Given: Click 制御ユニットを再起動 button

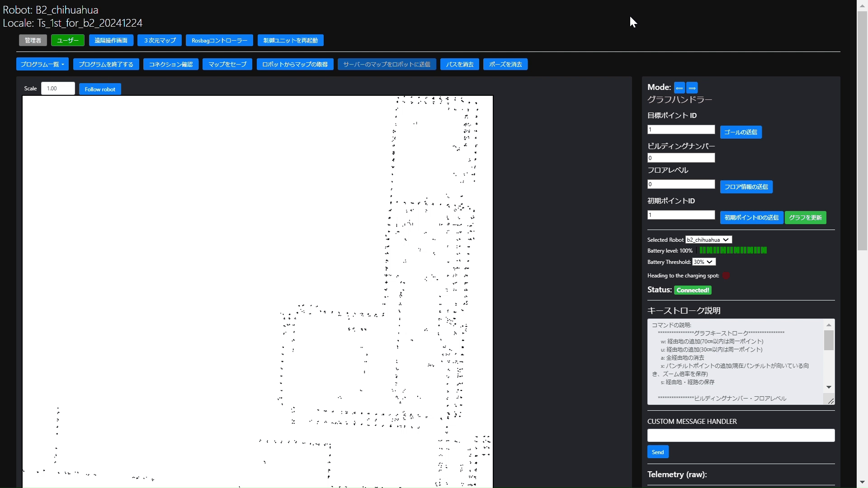Looking at the screenshot, I should click(290, 40).
